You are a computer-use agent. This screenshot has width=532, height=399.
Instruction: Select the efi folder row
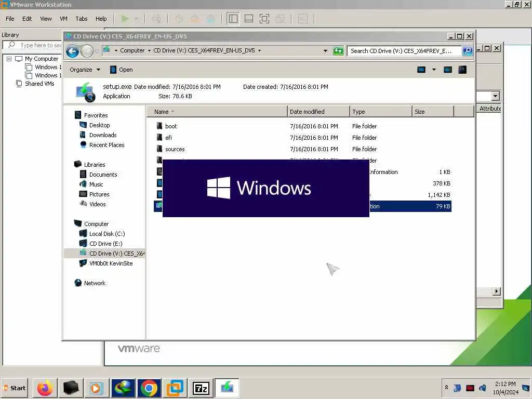pos(303,138)
